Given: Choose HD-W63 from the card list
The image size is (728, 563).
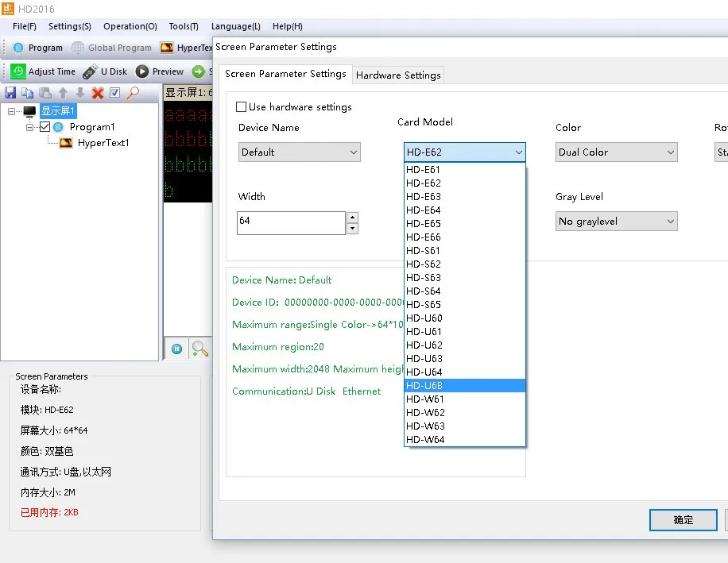Looking at the screenshot, I should click(465, 426).
